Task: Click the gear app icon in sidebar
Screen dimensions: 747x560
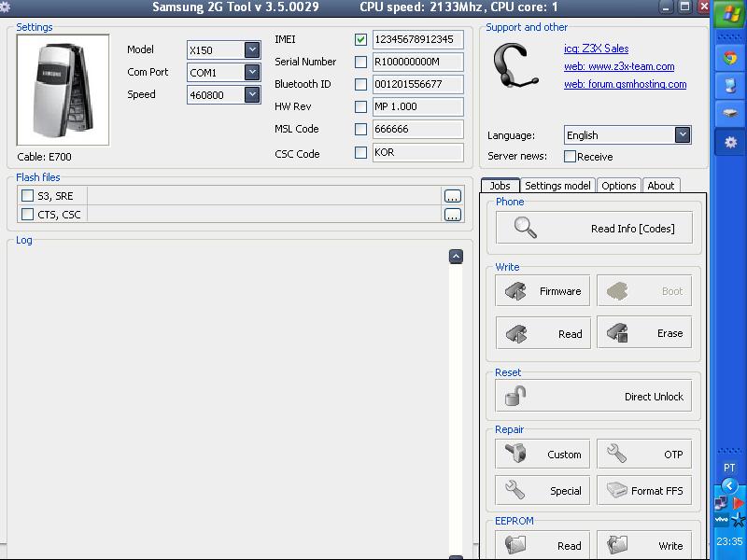Action: pos(730,142)
